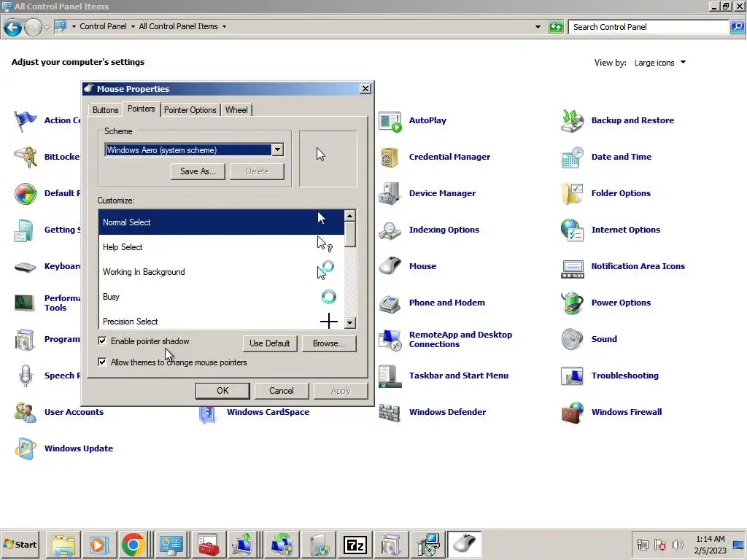Select the Working In Background pointer row

[221, 272]
